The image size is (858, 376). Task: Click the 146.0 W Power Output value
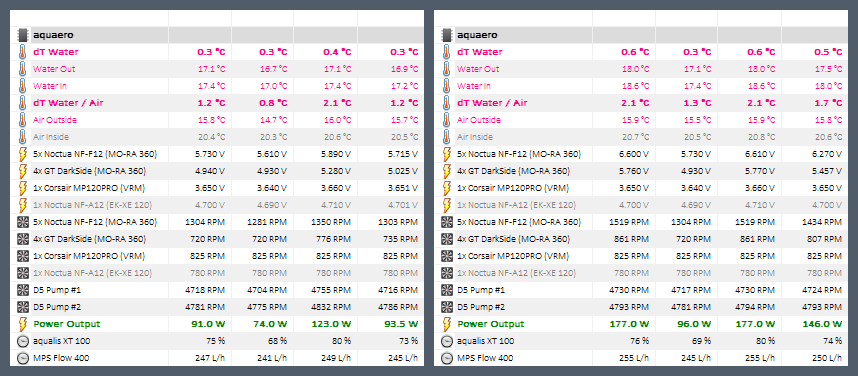823,324
